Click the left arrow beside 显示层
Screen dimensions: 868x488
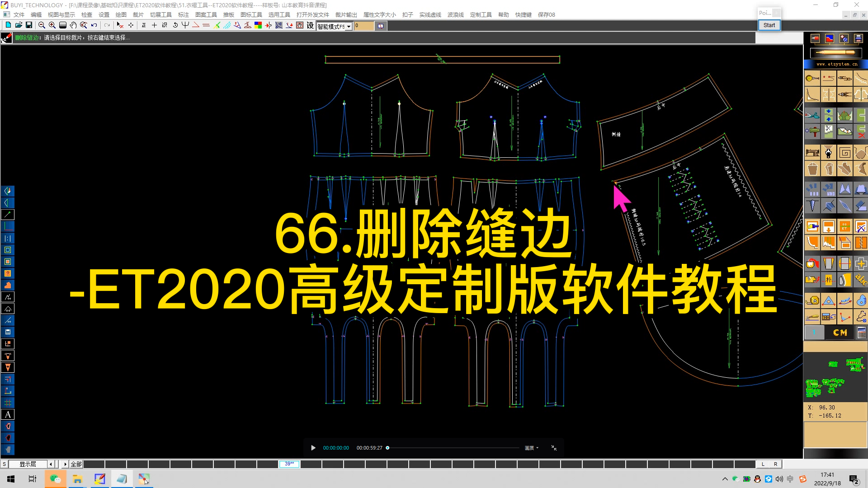[x=51, y=464]
